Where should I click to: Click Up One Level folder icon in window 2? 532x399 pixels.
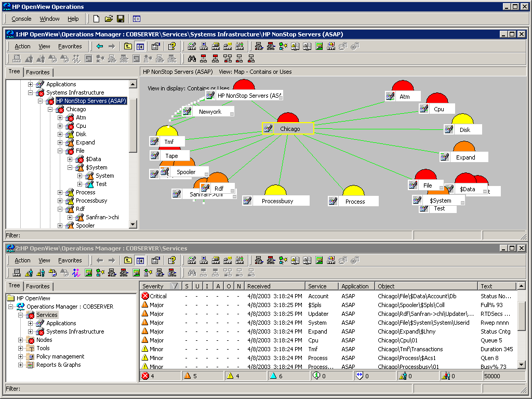coord(128,260)
